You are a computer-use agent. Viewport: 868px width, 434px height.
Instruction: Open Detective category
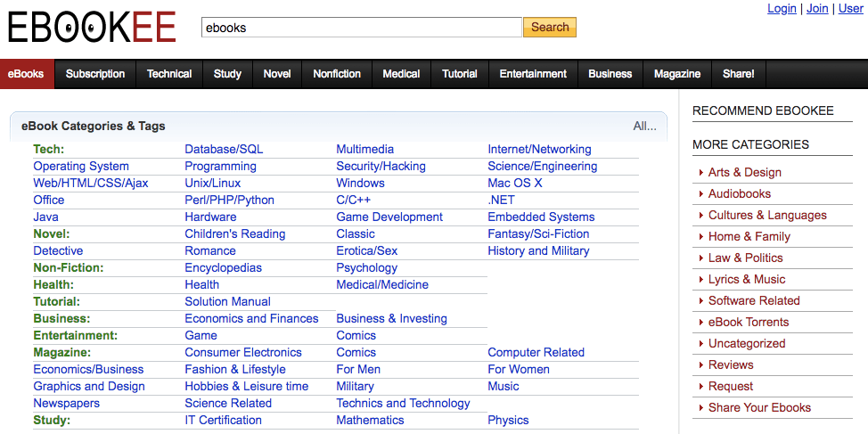(x=58, y=251)
